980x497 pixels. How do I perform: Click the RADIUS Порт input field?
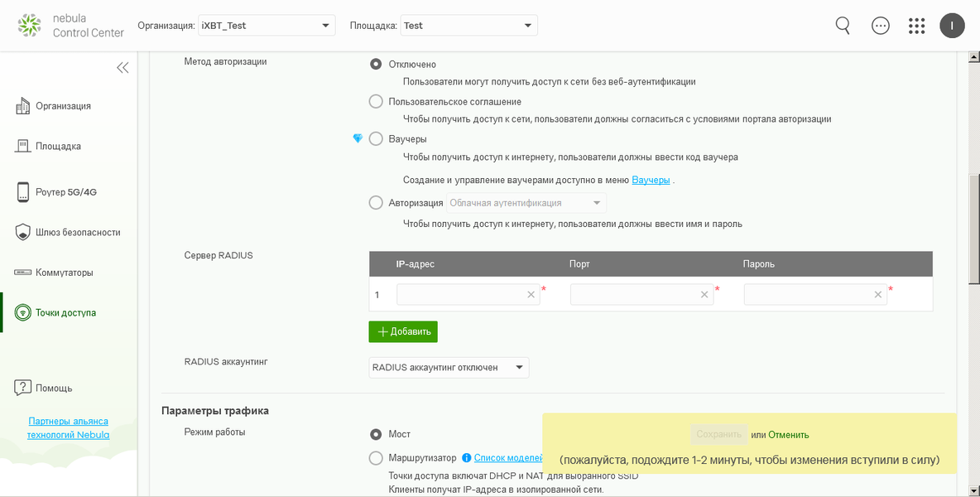634,295
